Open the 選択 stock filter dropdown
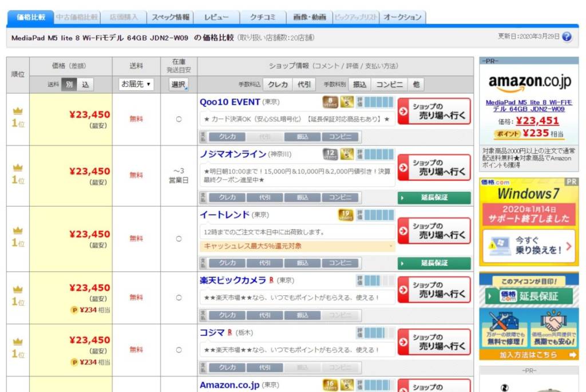Image resolution: width=586 pixels, height=392 pixels. pos(179,85)
